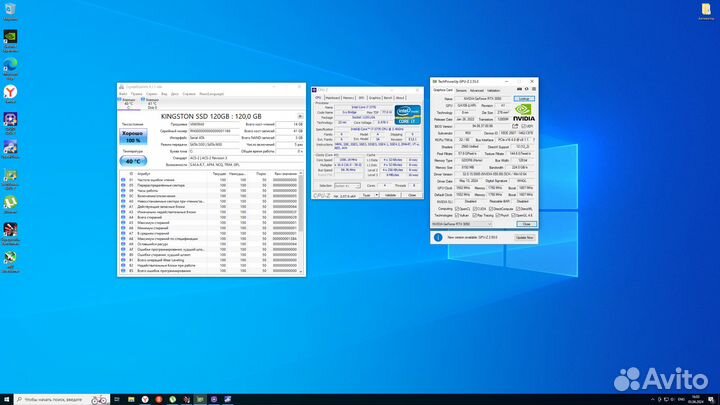
Task: Select the Graphics Card tab in GPU-Z
Action: [x=443, y=90]
